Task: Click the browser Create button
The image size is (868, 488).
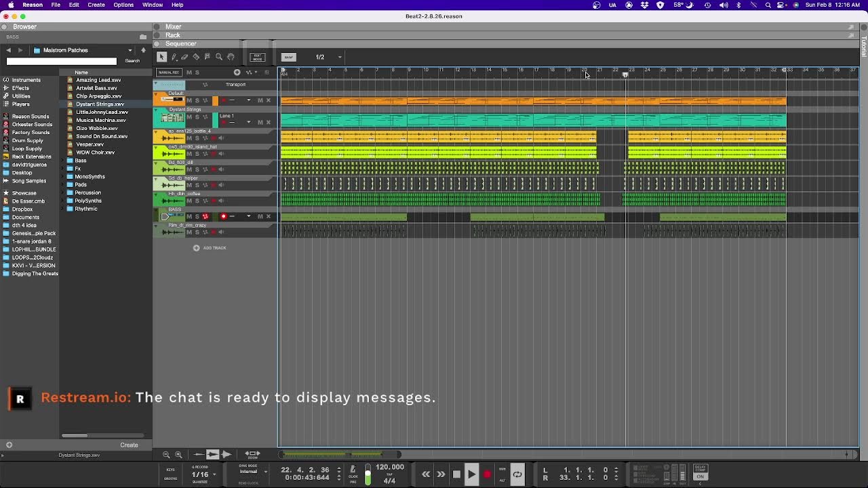Action: [129, 445]
